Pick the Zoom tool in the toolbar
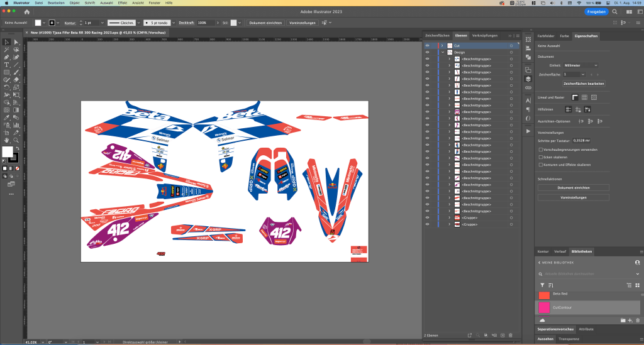 (16, 140)
